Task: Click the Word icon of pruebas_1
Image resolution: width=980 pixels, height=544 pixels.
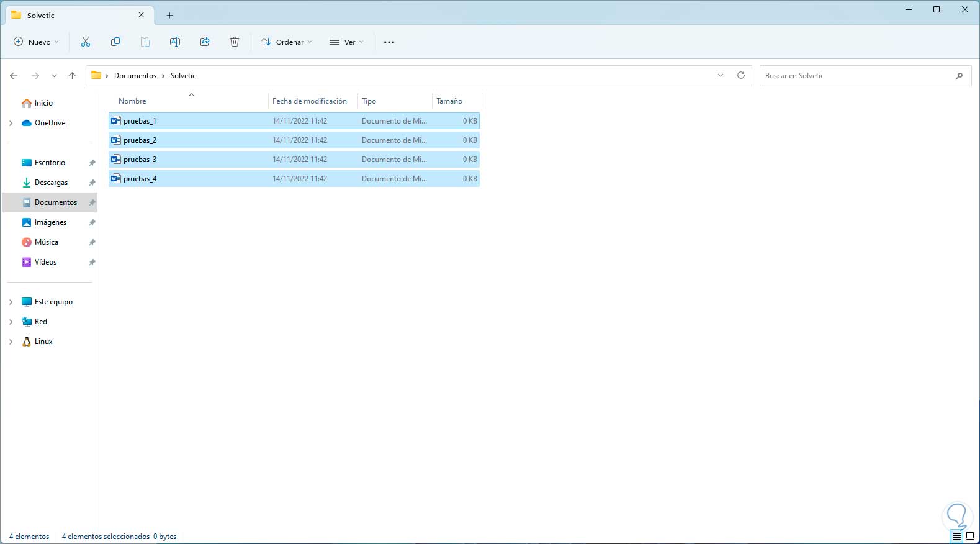Action: 115,120
